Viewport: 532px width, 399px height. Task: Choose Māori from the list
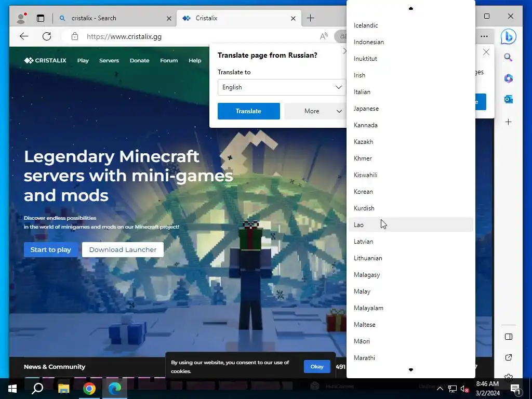click(411, 341)
